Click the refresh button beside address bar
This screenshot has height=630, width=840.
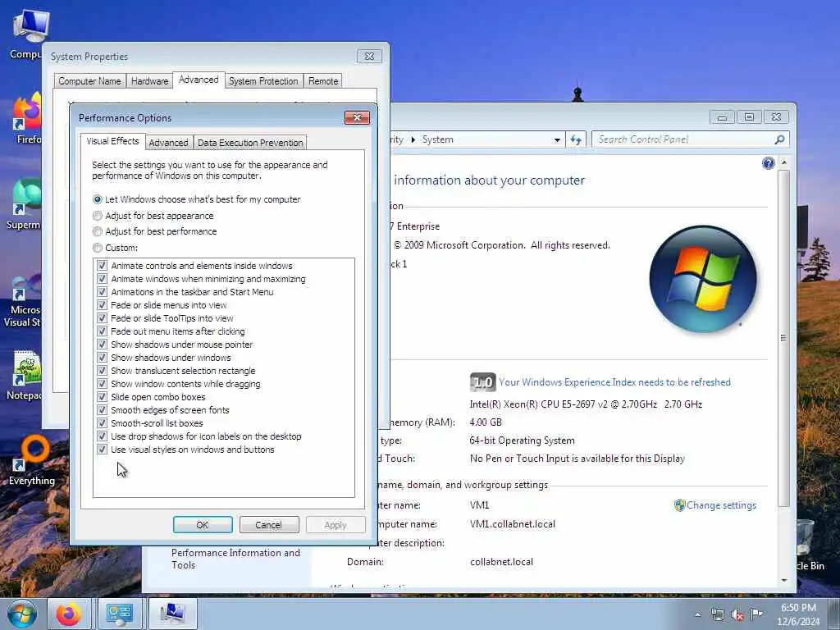pos(576,139)
